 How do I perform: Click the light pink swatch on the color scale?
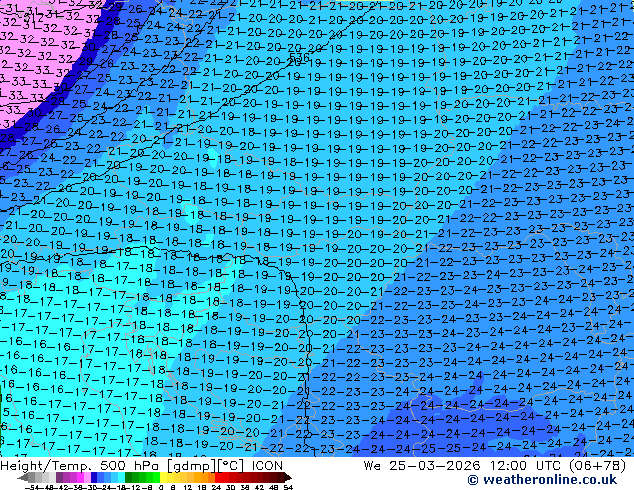point(87,477)
